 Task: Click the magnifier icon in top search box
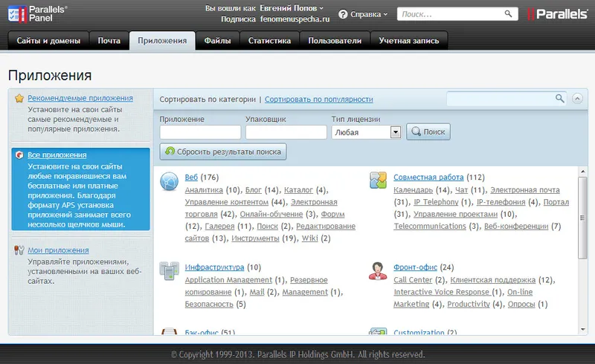click(x=508, y=14)
